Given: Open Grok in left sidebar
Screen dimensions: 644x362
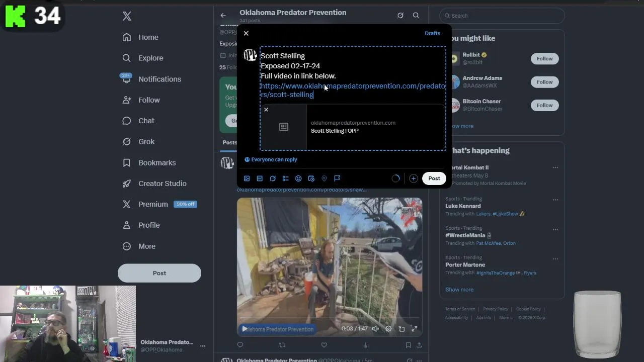Looking at the screenshot, I should click(x=138, y=142).
